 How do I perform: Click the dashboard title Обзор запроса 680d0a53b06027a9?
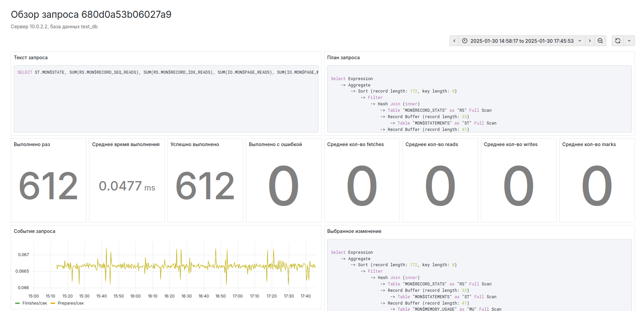pos(91,14)
